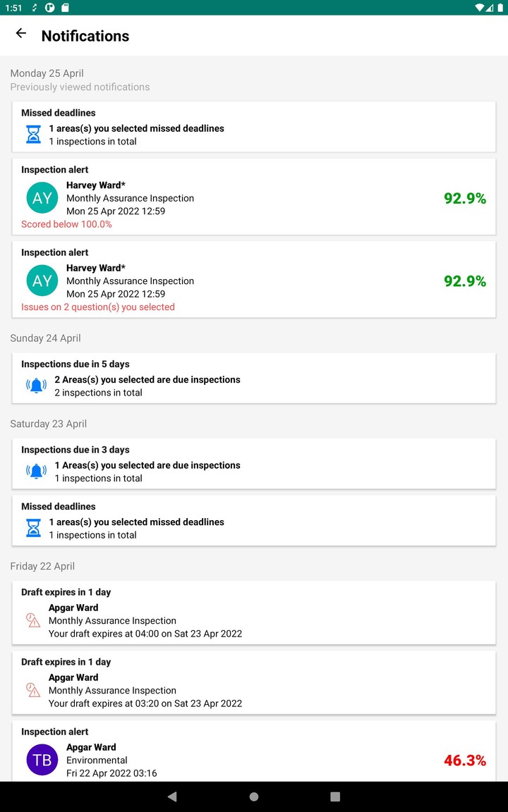
Task: Click the red 'Scored below 100.0%' text
Action: (66, 224)
